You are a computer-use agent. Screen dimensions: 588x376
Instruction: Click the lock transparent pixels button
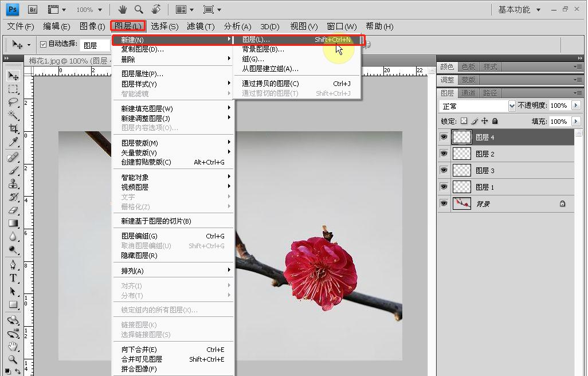point(465,121)
